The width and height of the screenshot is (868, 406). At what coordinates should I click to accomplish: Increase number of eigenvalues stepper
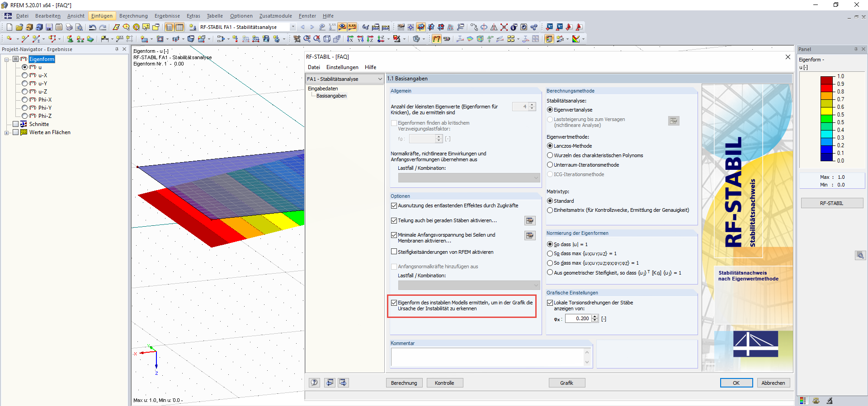tap(532, 104)
